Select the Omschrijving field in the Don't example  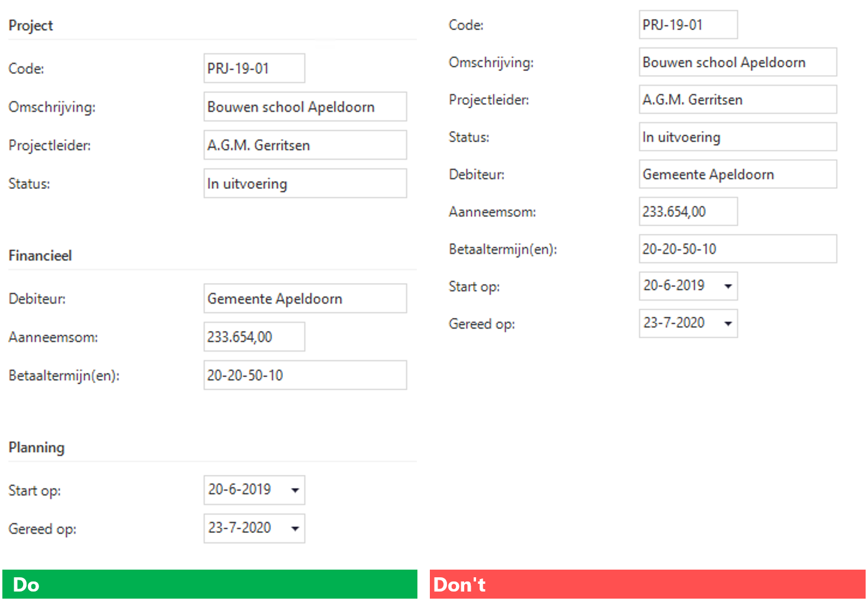738,62
